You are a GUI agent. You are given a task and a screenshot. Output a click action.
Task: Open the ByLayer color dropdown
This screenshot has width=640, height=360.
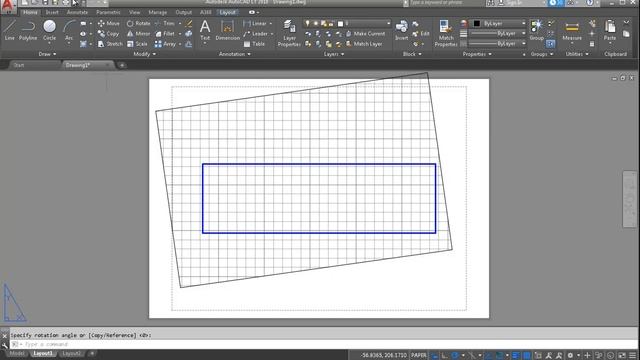499,24
